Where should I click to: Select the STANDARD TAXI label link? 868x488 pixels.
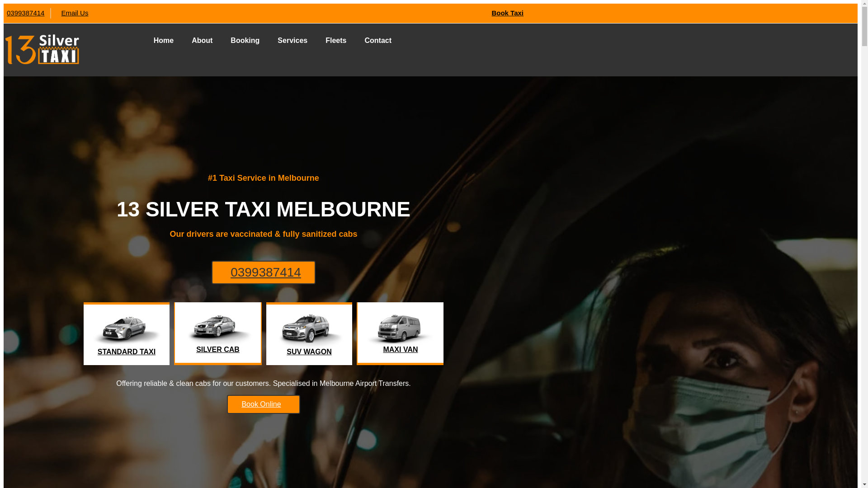[127, 352]
